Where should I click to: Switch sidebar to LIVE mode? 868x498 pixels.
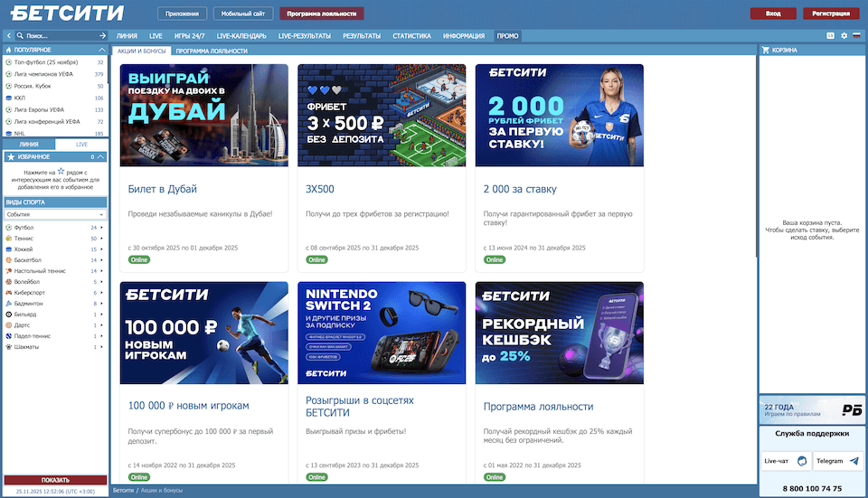[81, 144]
